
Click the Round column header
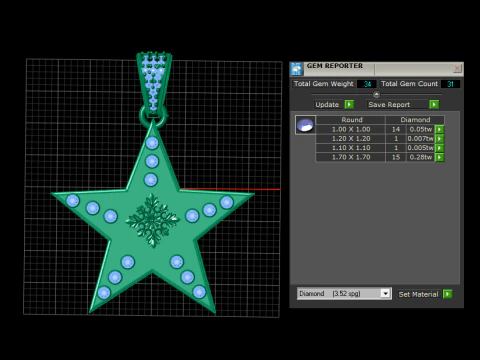click(351, 120)
